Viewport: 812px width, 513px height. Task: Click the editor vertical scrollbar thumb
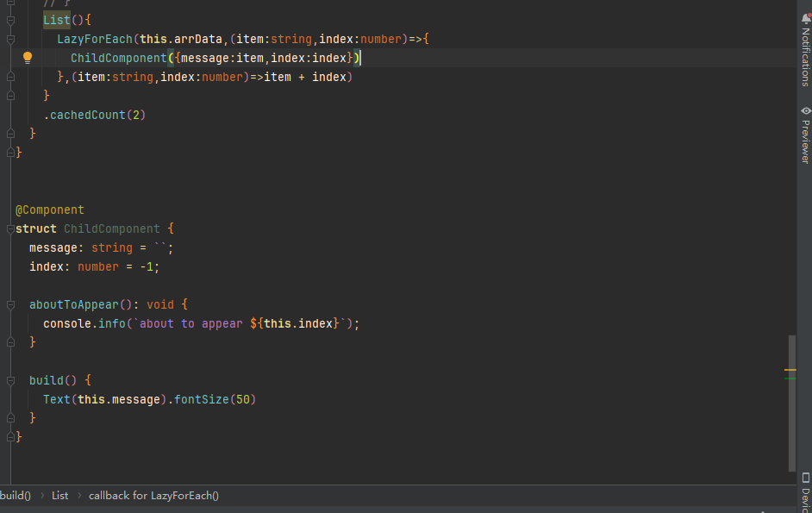coord(791,401)
